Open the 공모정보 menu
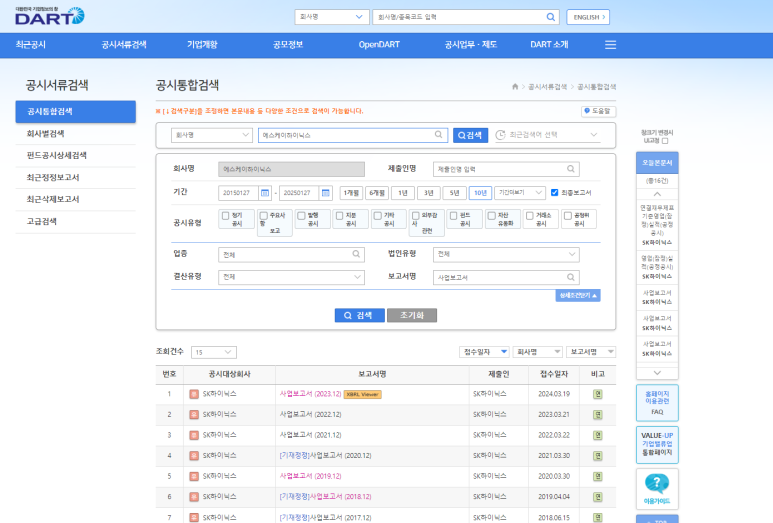 point(288,45)
